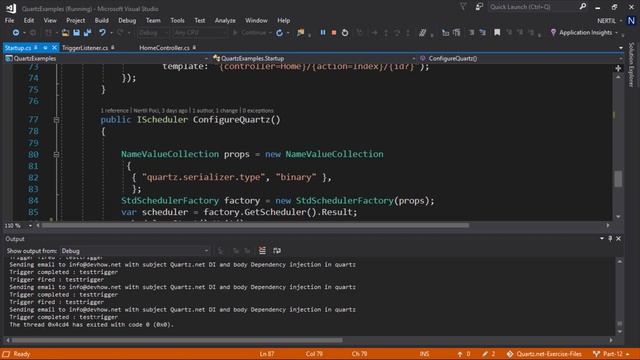The width and height of the screenshot is (640, 360).
Task: Click the NERTIL account avatar
Action: 631,20
